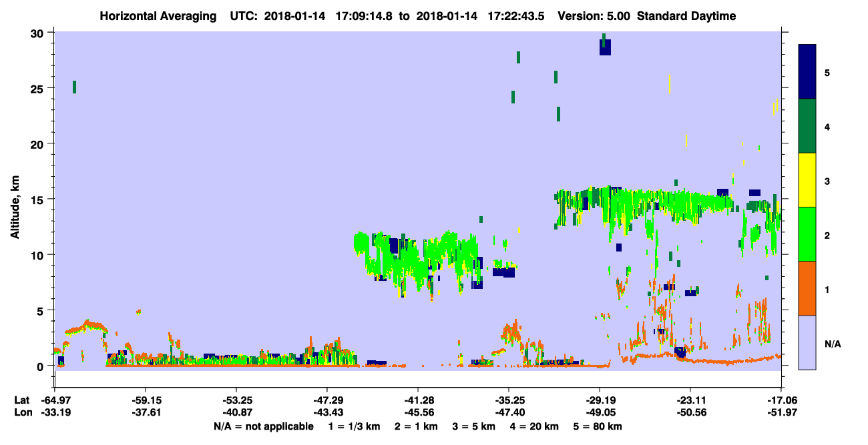This screenshot has height=445, width=868.
Task: Click the 0 altitude tick label
Action: click(42, 366)
